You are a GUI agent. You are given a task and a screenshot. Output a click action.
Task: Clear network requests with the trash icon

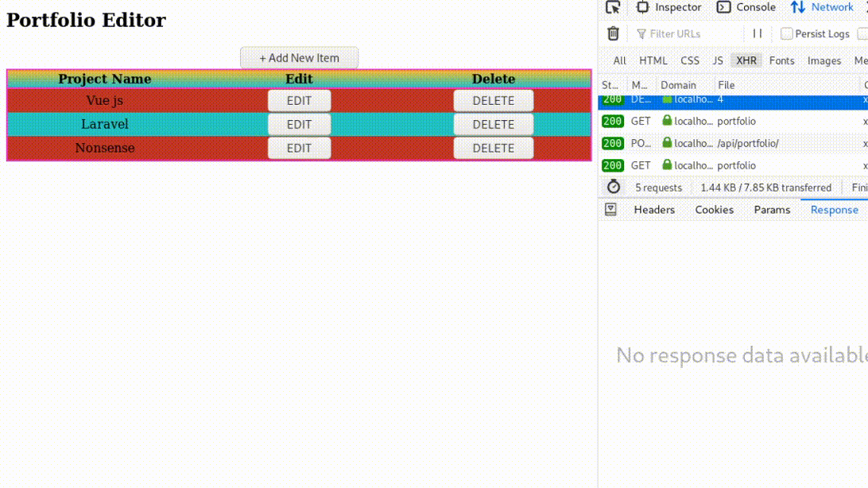(613, 33)
